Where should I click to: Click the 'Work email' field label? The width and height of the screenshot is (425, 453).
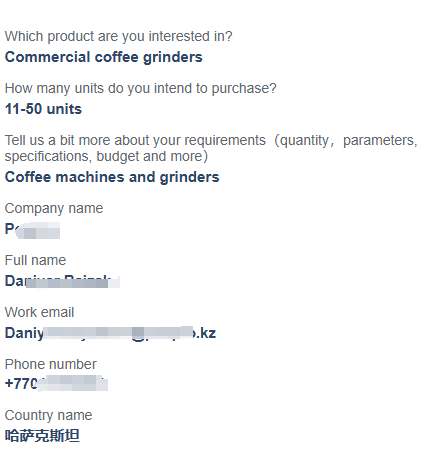(x=39, y=312)
